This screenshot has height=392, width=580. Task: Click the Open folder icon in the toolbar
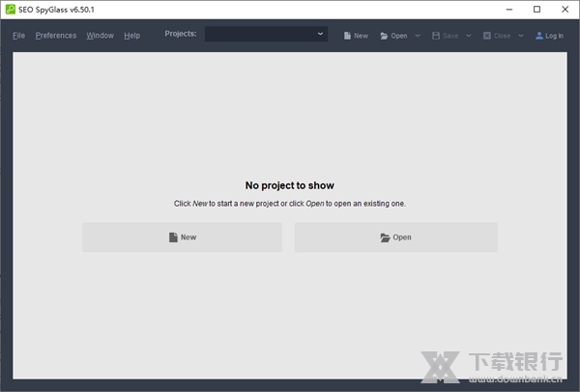(x=385, y=36)
